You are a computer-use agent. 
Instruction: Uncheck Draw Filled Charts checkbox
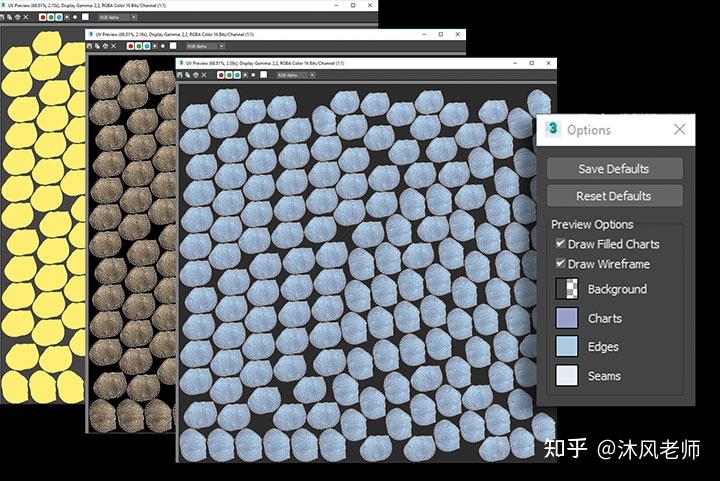pyautogui.click(x=560, y=243)
